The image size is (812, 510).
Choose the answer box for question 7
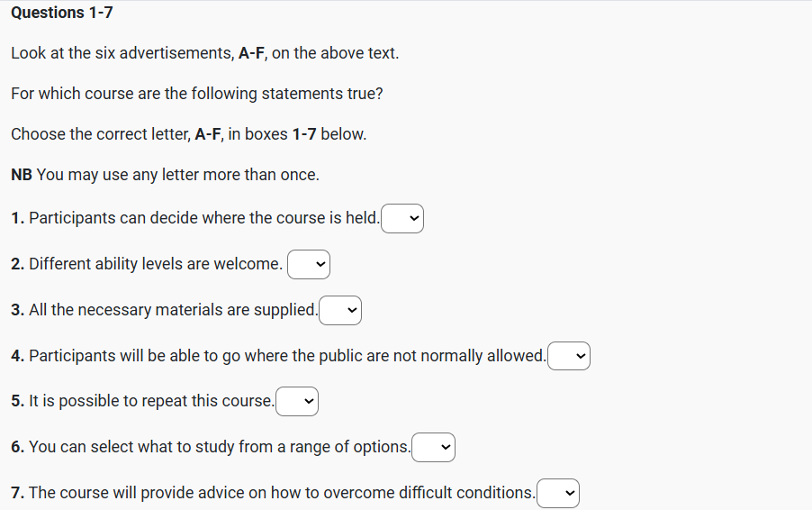(558, 494)
